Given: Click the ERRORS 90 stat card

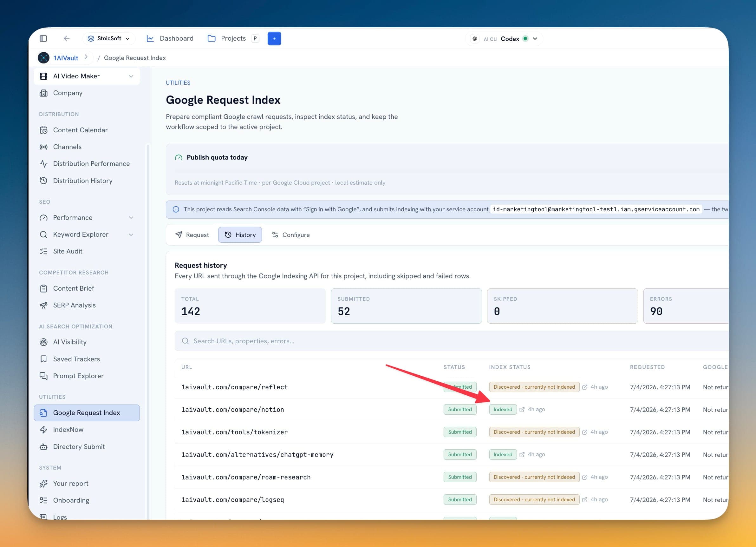Looking at the screenshot, I should coord(686,306).
